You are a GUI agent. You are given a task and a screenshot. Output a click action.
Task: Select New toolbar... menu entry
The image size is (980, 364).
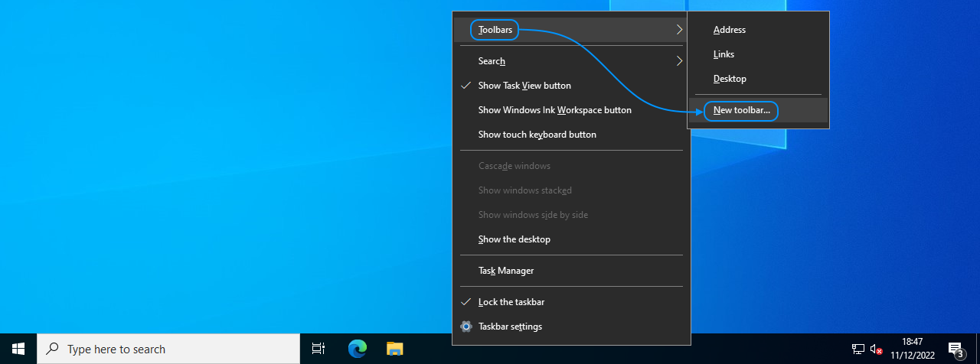click(758, 110)
